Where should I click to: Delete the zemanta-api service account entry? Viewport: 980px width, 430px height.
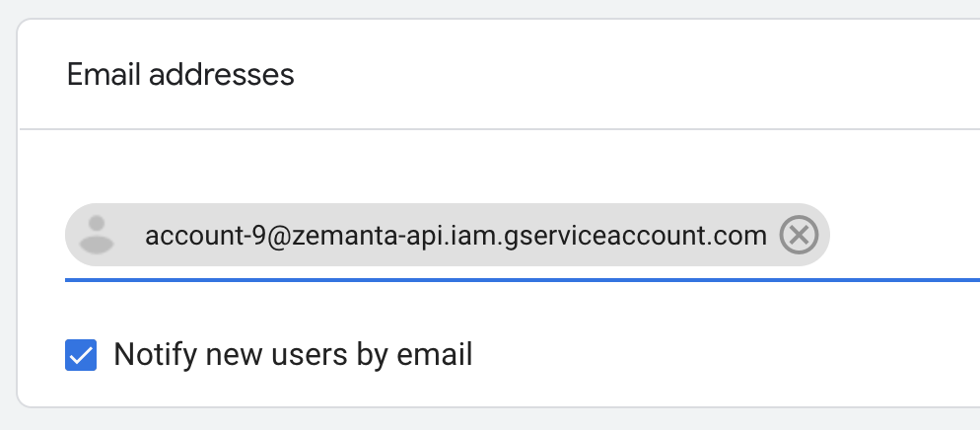point(799,236)
